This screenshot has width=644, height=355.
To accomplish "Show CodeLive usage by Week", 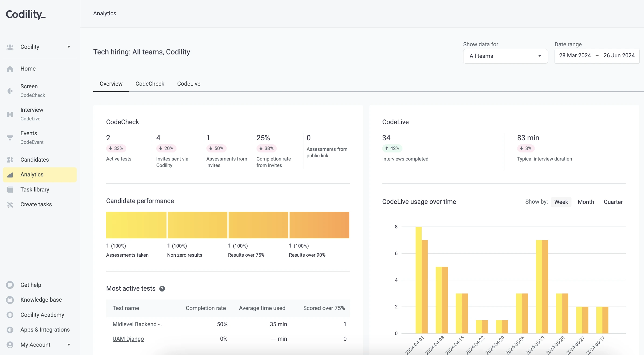I will click(x=561, y=202).
